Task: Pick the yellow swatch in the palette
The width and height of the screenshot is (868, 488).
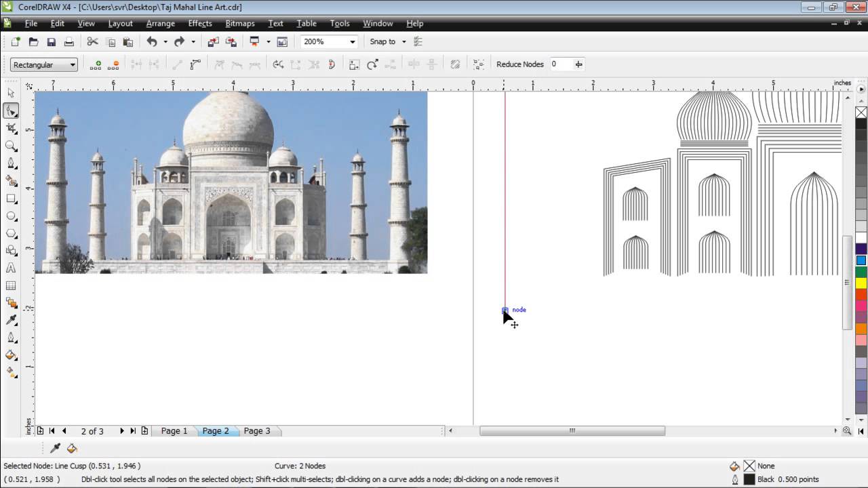Action: click(x=861, y=283)
